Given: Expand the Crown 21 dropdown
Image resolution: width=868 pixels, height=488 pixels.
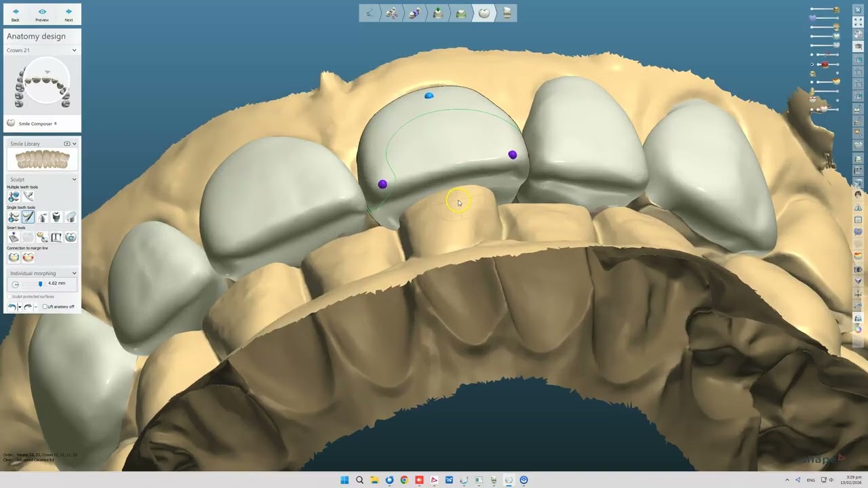Looking at the screenshot, I should [x=74, y=50].
